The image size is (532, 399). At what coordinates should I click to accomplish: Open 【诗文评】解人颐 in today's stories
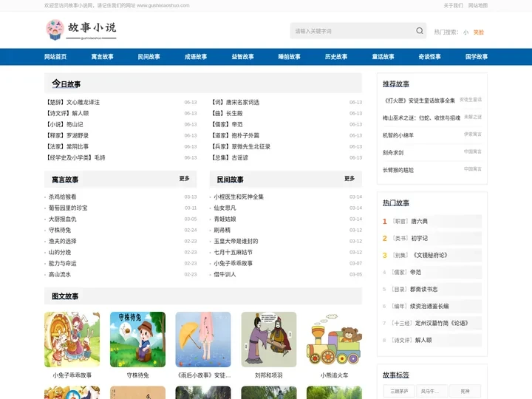pyautogui.click(x=67, y=113)
